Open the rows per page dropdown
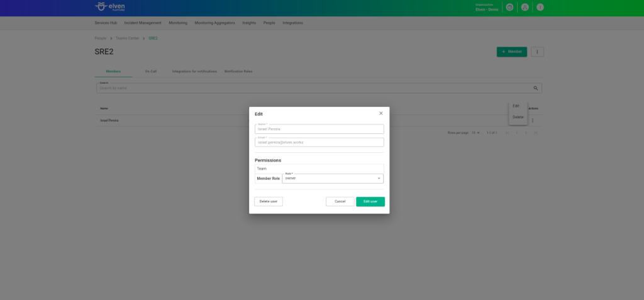Image resolution: width=644 pixels, height=300 pixels. pos(476,133)
